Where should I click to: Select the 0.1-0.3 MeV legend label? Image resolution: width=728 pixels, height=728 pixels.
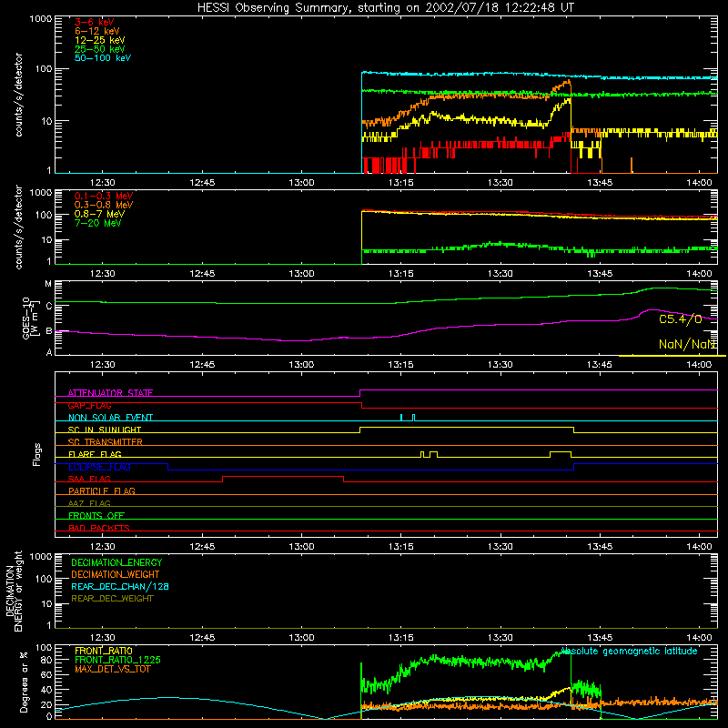tap(104, 196)
